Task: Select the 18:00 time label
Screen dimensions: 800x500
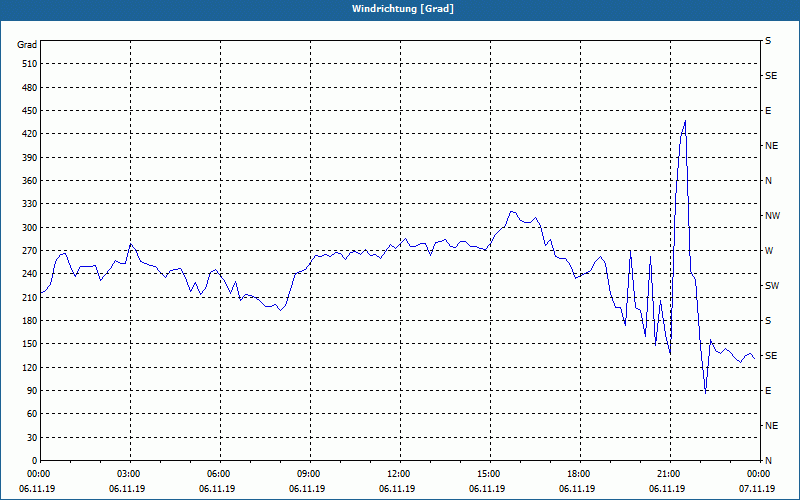Action: click(580, 474)
